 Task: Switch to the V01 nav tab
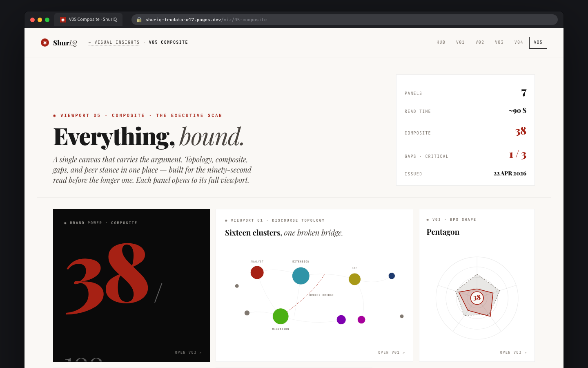point(460,43)
